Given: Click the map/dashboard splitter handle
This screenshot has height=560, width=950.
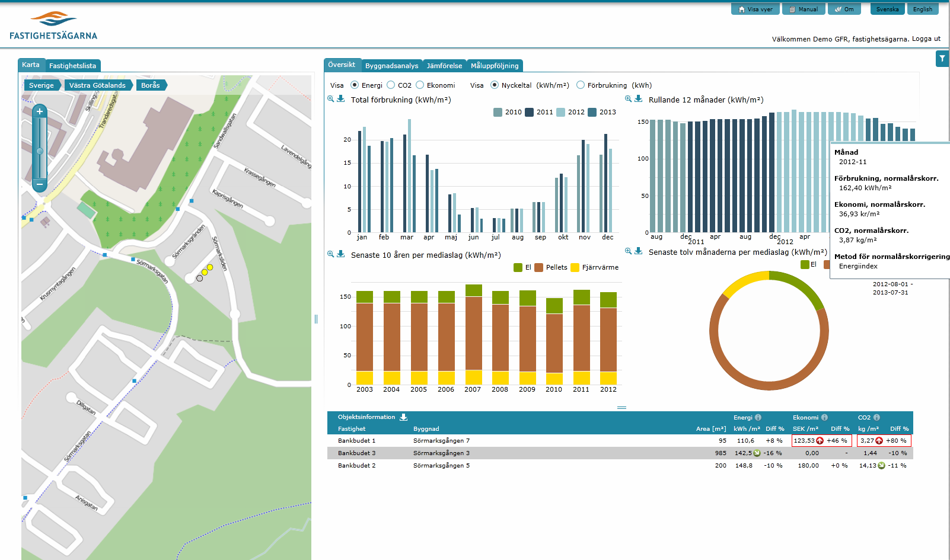Looking at the screenshot, I should (316, 319).
